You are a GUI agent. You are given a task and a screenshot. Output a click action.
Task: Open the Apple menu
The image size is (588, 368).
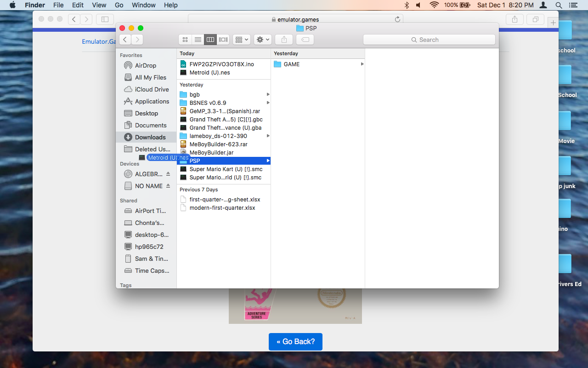[x=12, y=5]
